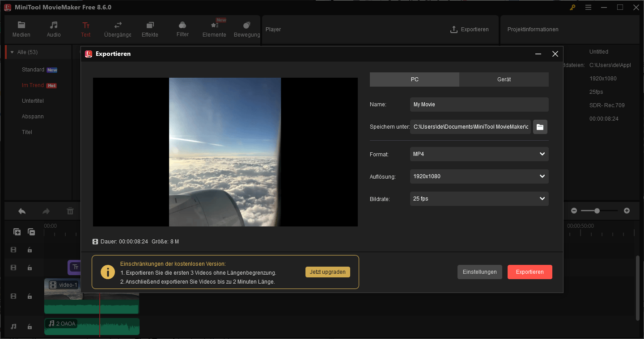Select the Bewegung (motion) icon

click(x=246, y=29)
